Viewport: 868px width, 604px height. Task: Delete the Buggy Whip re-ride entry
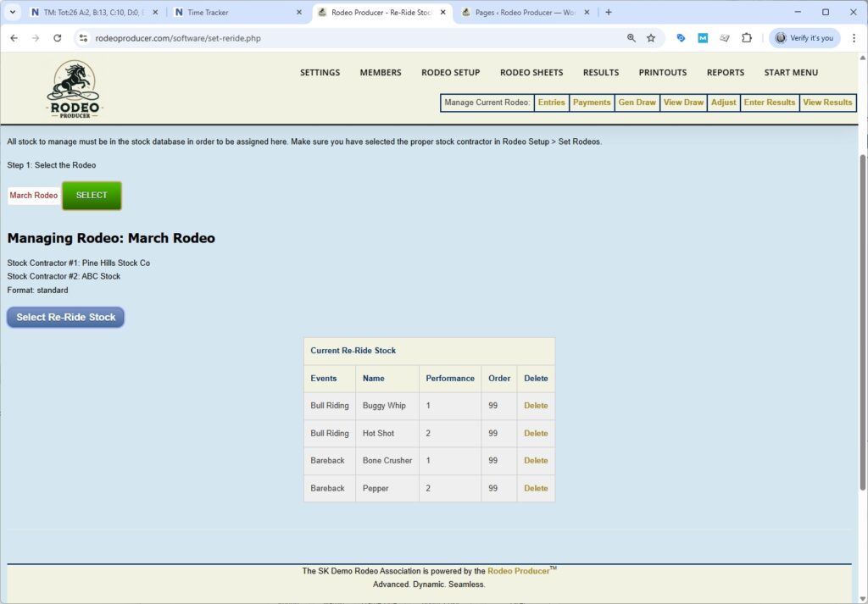(536, 406)
